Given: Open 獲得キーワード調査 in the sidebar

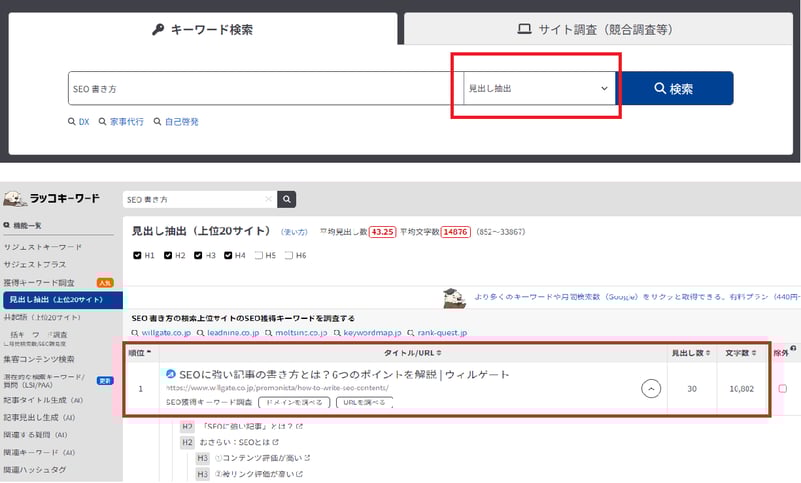Looking at the screenshot, I should pos(39,283).
